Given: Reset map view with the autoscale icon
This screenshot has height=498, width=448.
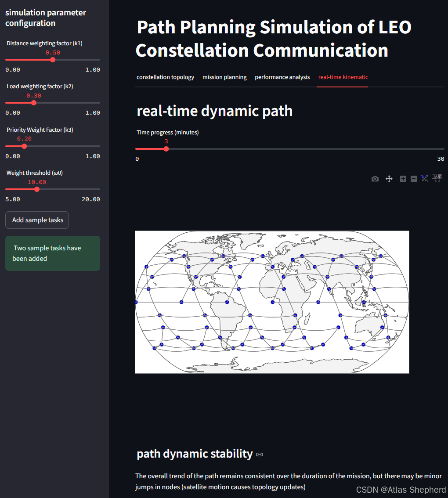Looking at the screenshot, I should click(x=424, y=179).
